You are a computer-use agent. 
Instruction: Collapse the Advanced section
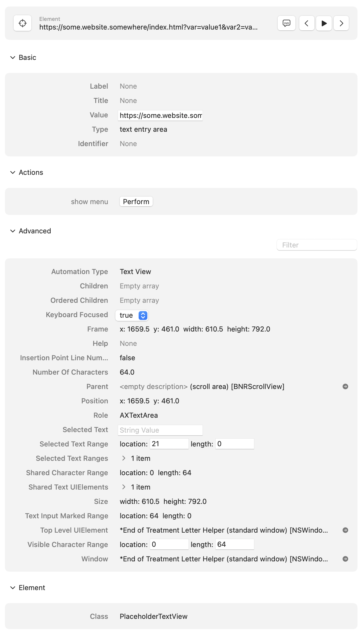pos(13,231)
